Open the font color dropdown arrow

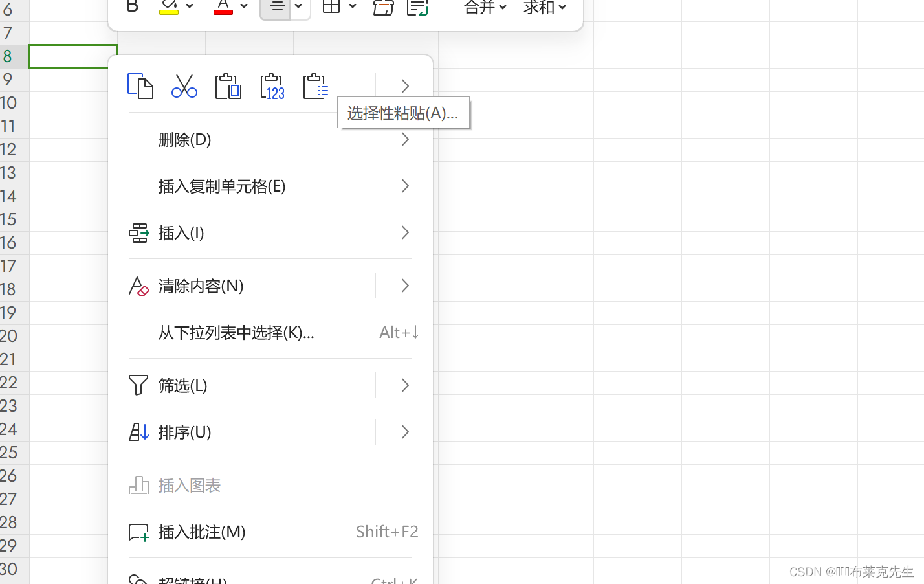[x=244, y=6]
